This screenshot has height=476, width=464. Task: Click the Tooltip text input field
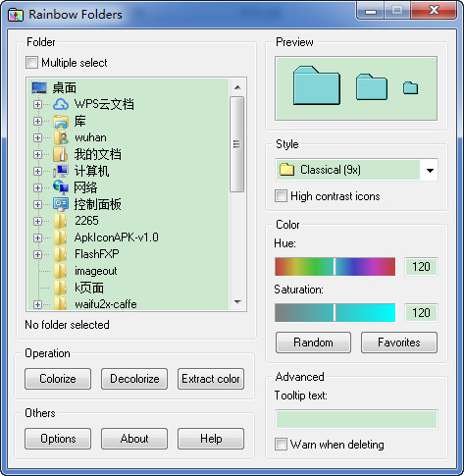coord(356,420)
